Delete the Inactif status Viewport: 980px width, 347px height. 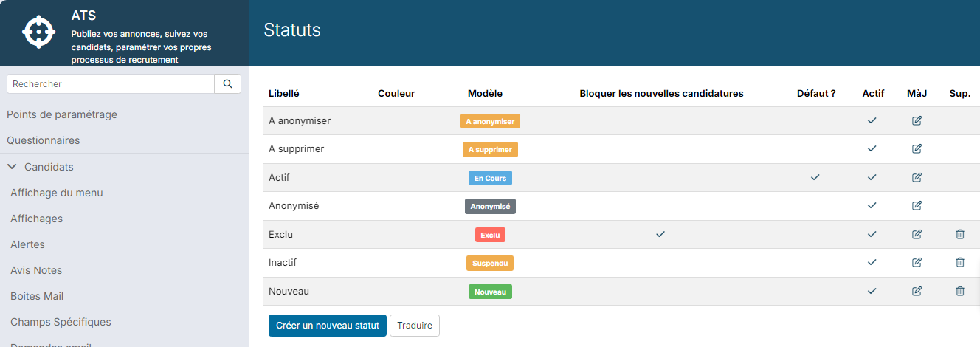tap(960, 262)
